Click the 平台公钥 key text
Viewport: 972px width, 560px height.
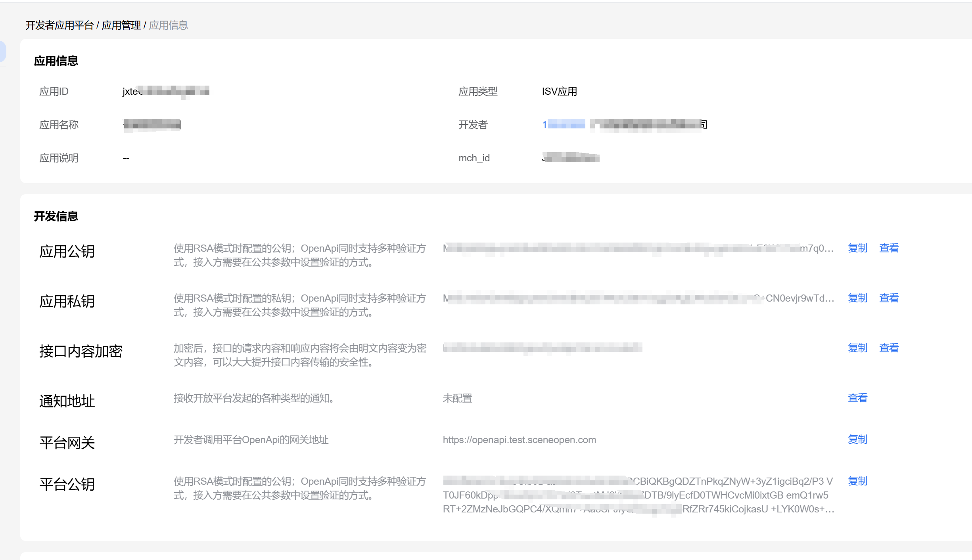(638, 495)
